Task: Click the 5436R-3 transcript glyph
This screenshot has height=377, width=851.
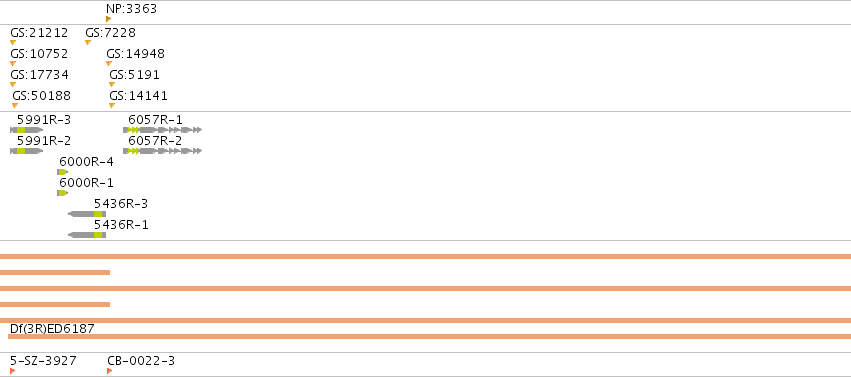Action: [x=87, y=214]
